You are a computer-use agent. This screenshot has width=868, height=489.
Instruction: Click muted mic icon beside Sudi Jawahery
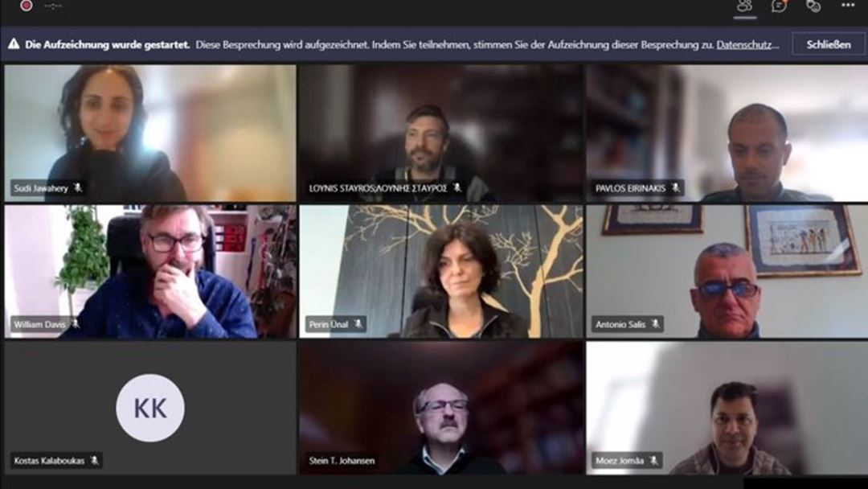78,187
